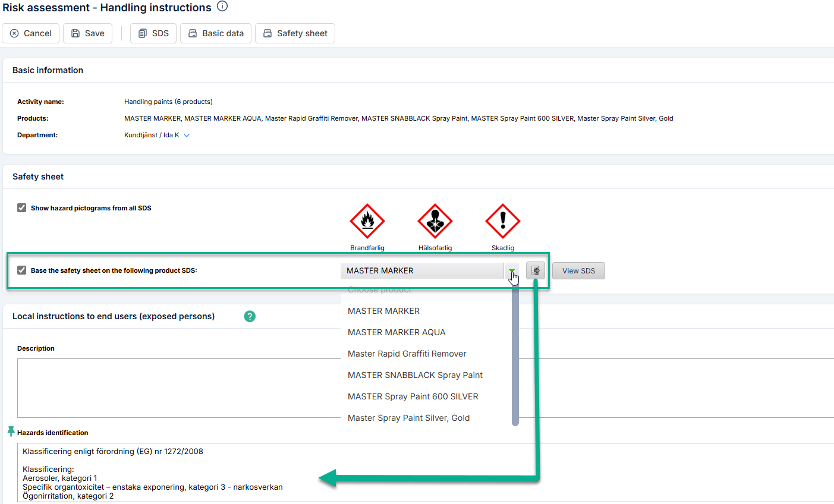Open the product SDS dropdown arrow
The image size is (834, 504).
click(511, 271)
